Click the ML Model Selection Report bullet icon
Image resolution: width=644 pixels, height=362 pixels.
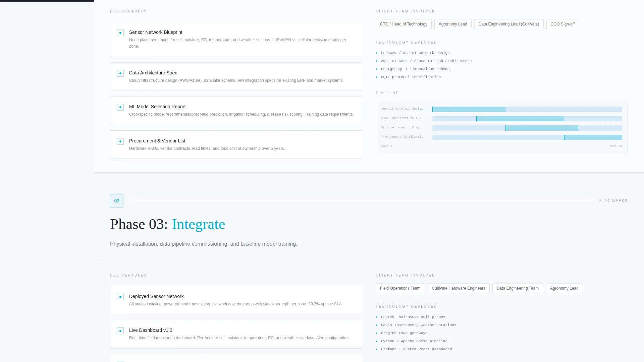pyautogui.click(x=120, y=107)
